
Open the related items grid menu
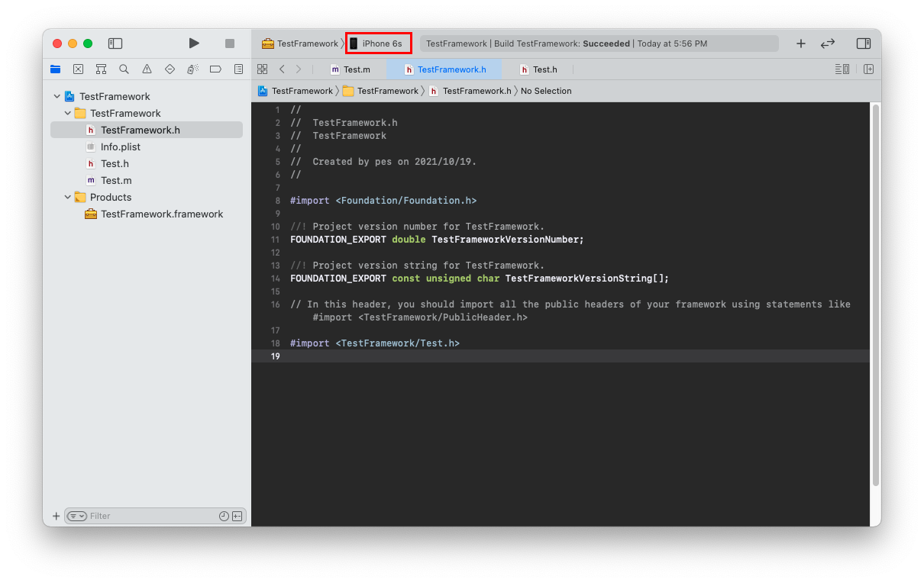coord(263,69)
